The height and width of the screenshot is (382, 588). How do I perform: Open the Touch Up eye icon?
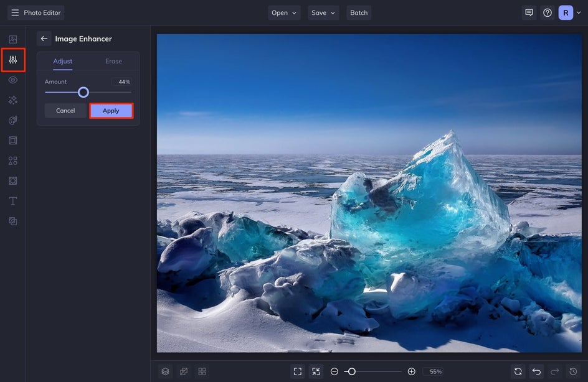[12, 80]
